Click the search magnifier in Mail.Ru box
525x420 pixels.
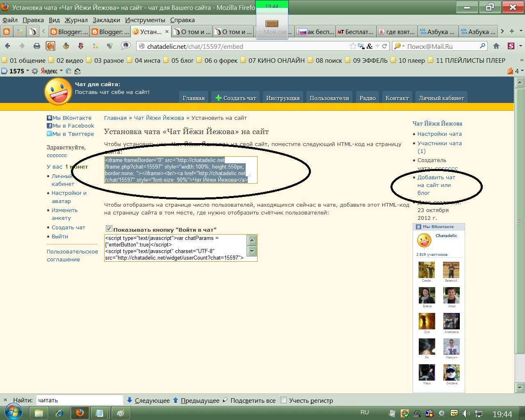483,46
